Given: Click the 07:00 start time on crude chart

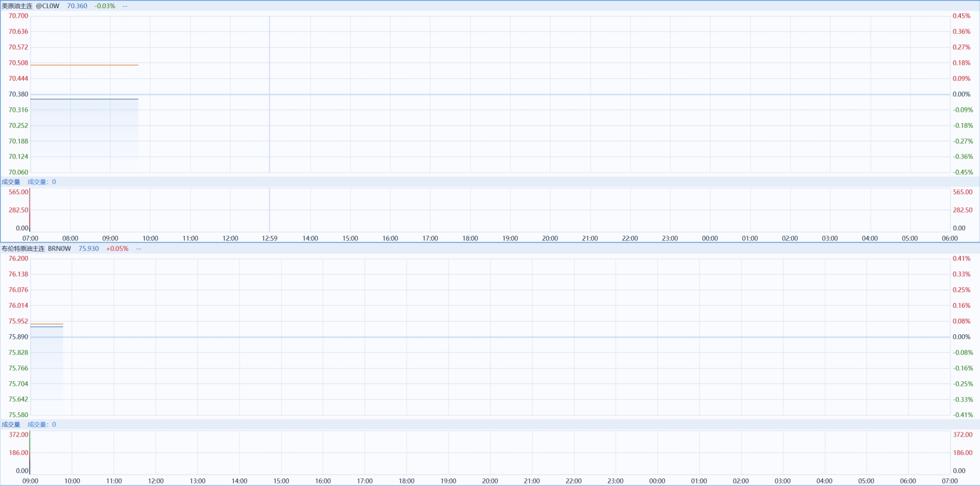Looking at the screenshot, I should (x=30, y=238).
